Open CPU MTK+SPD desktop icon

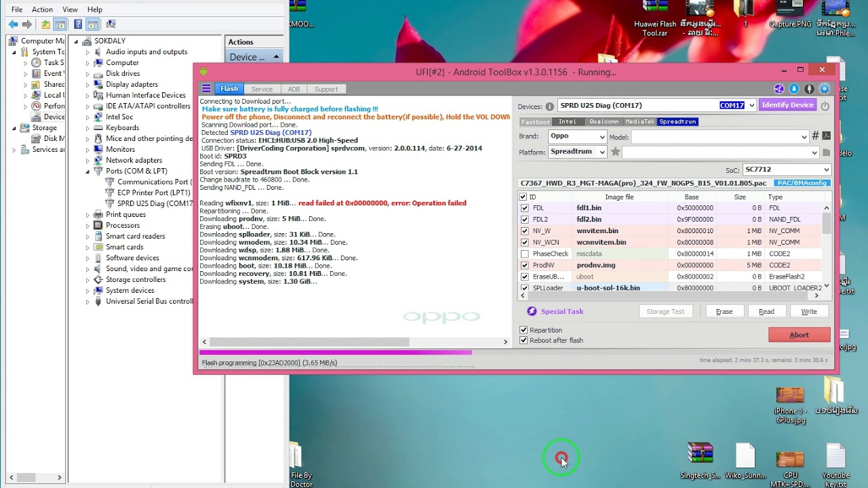[790, 468]
